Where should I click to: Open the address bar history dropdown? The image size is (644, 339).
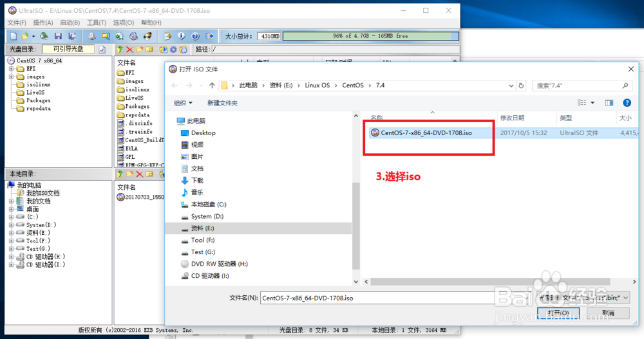pos(511,86)
